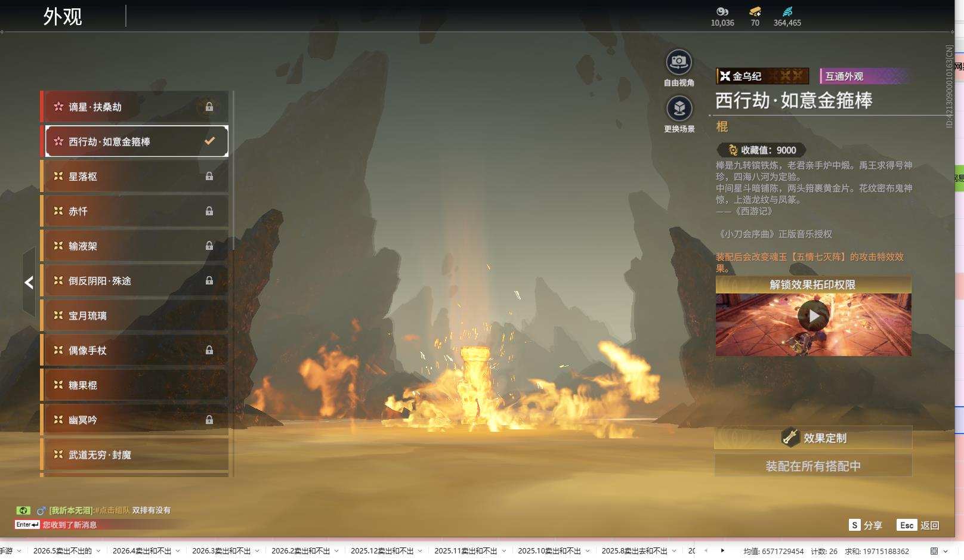Click the 金乌纪 series tag

pos(762,76)
